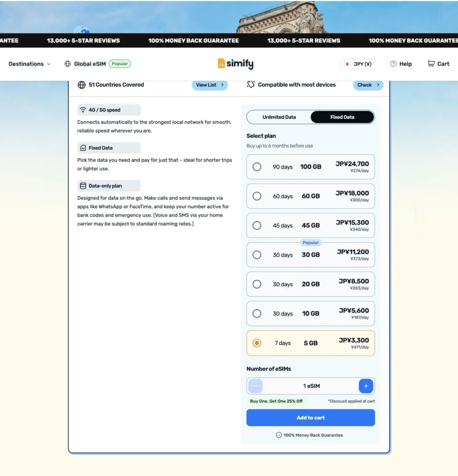Screen dimensions: 458x476
Task: Open the JPY (¥) currency selector
Action: tap(358, 64)
